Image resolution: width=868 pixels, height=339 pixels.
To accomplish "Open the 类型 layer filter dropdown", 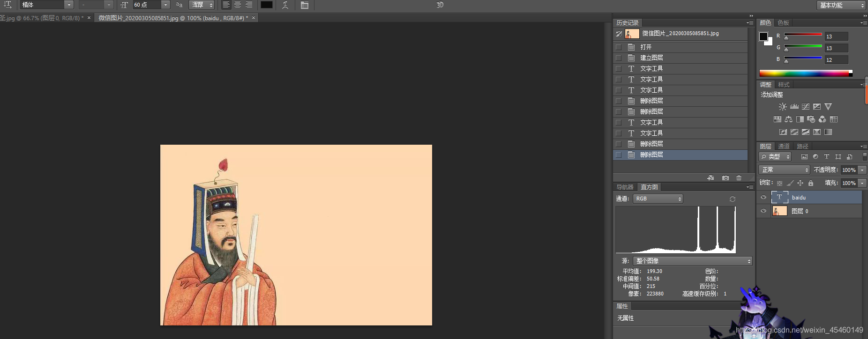I will (x=775, y=156).
